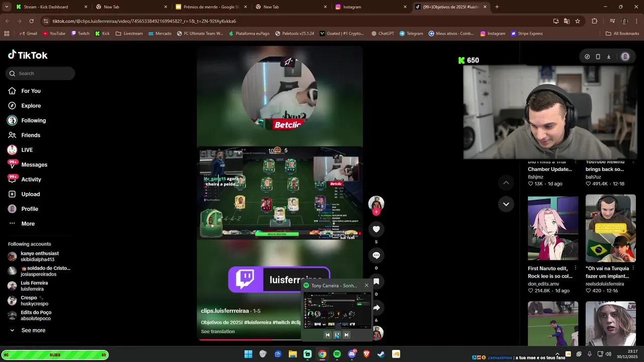The height and width of the screenshot is (362, 644).
Task: Open Luis Ferreira following account
Action: point(34,286)
